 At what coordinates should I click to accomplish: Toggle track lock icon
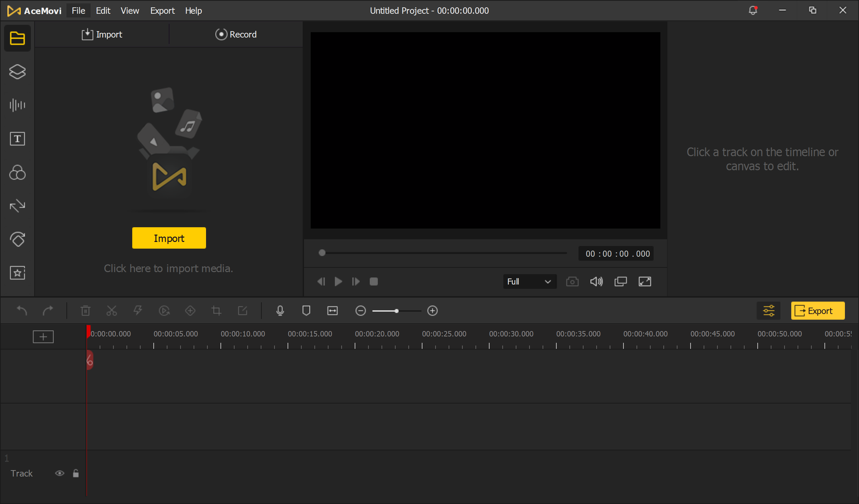coord(76,473)
